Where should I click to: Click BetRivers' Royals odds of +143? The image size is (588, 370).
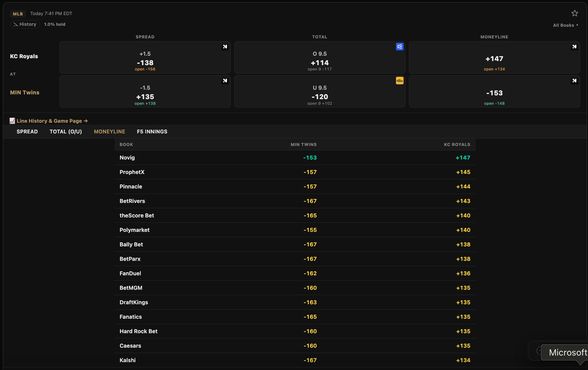463,201
